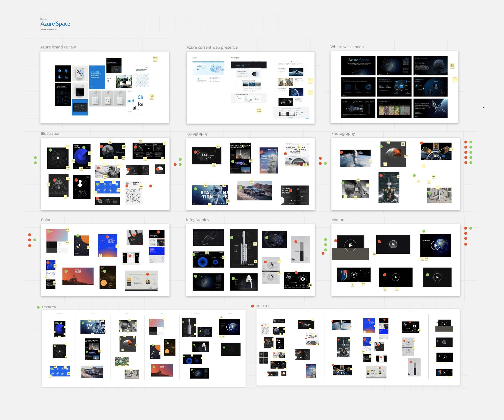Select the keep money blue poster in Illustration
Screen dimensions: 504x420
click(x=82, y=156)
